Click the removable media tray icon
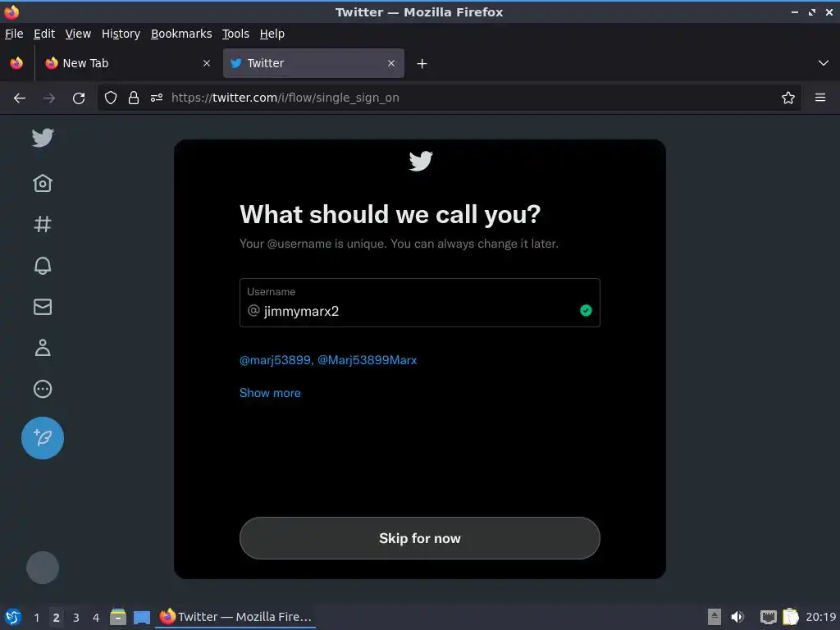Image resolution: width=840 pixels, height=630 pixels. tap(714, 617)
